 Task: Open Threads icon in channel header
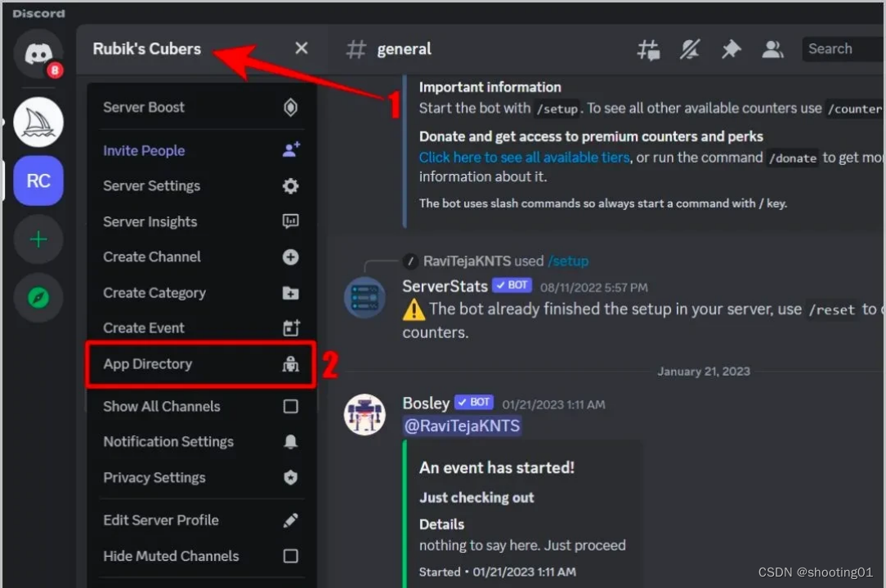(x=649, y=49)
